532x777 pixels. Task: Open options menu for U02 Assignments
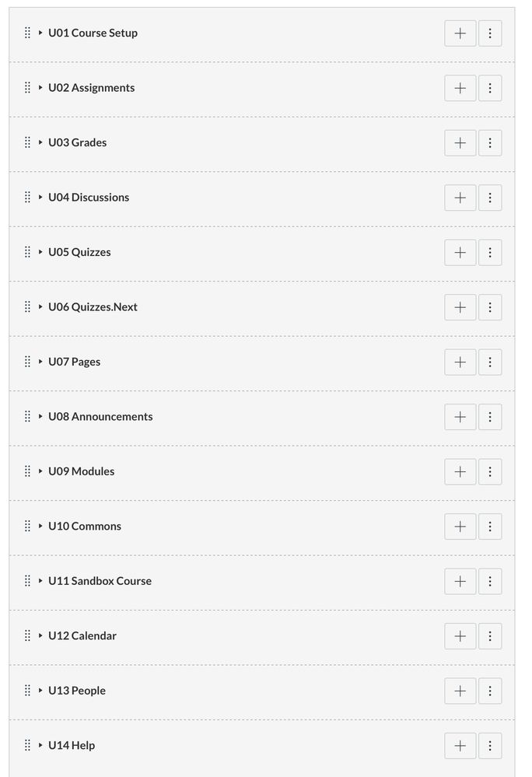point(490,88)
